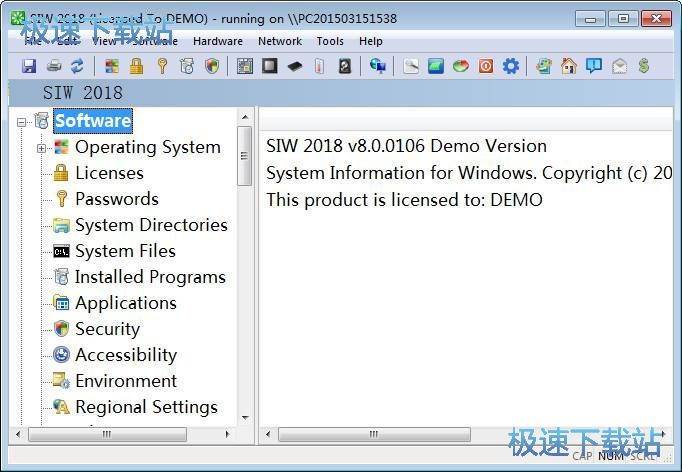Collapse the Software tree node
Screen dimensions: 682x472
click(22, 121)
